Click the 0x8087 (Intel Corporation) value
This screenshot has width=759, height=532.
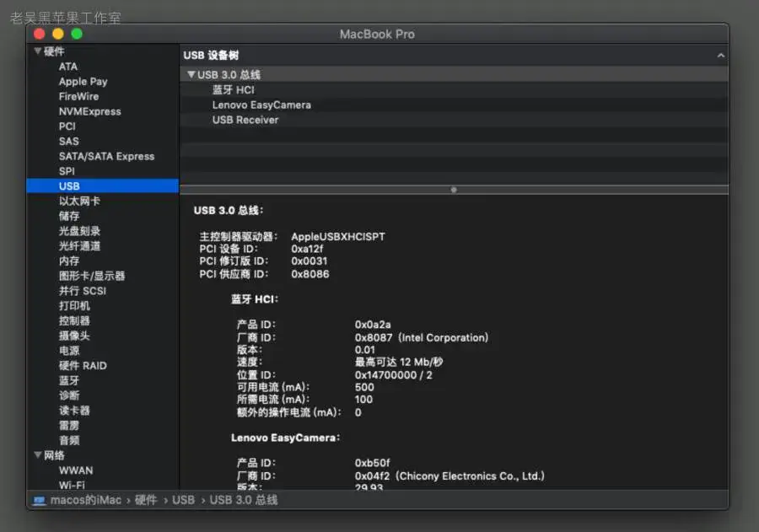(x=422, y=337)
